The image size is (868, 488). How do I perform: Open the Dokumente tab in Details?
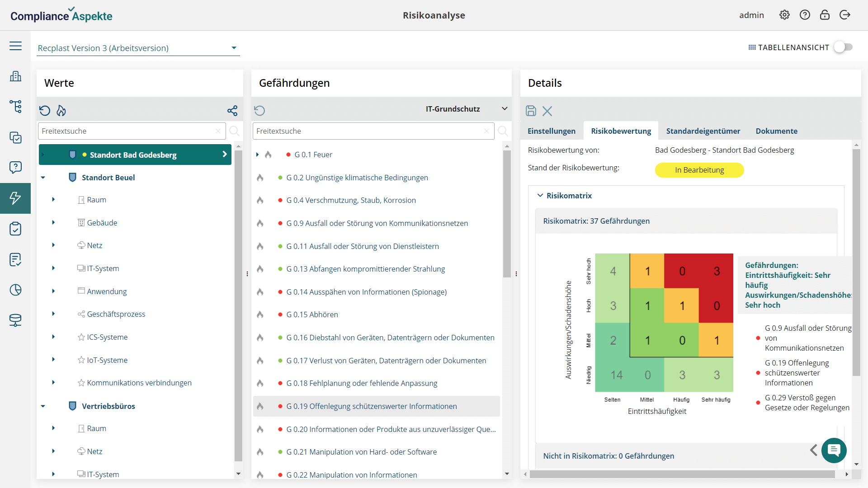coord(776,131)
